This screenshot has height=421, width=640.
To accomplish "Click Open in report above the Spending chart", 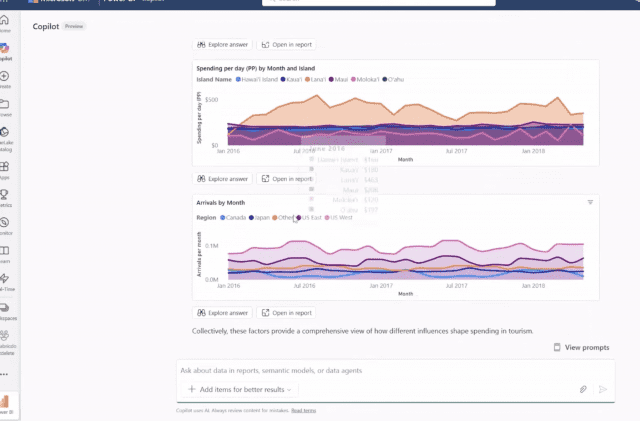I will point(287,45).
